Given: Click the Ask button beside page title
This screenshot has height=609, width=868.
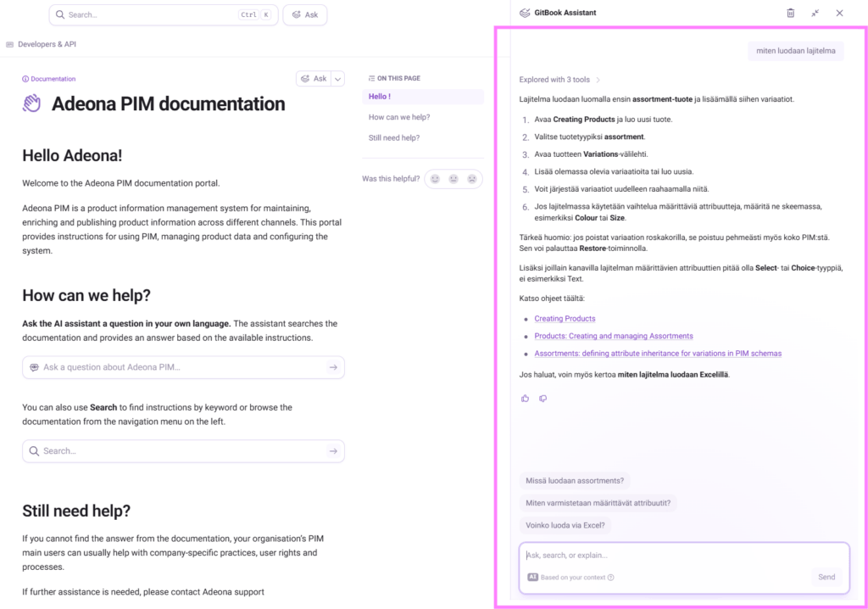Looking at the screenshot, I should [x=314, y=79].
